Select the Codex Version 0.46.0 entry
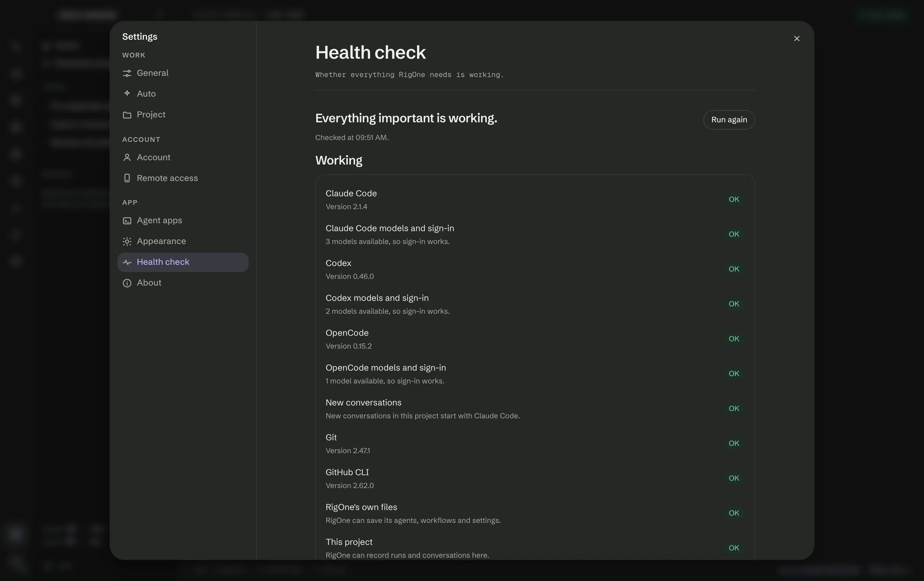 [535, 269]
